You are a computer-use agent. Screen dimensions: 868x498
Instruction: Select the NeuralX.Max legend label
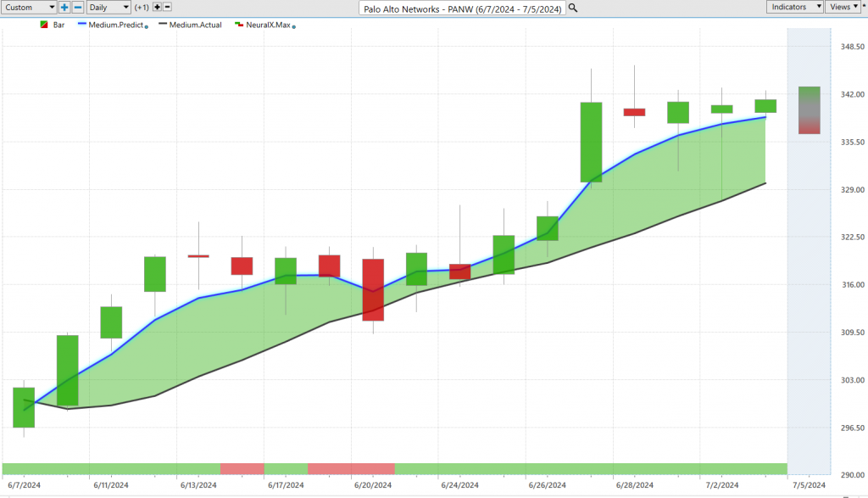pos(268,25)
